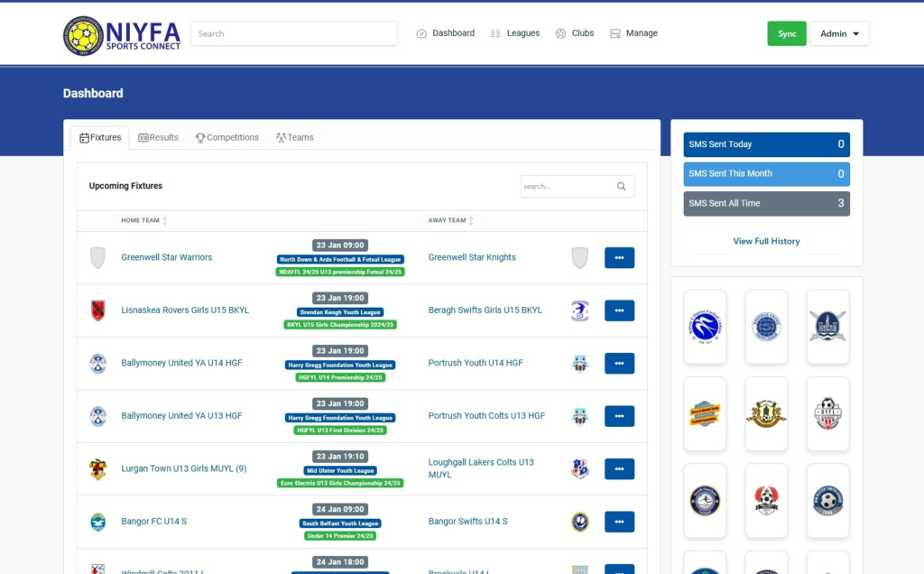Open the Mid Ulster Youth League 1996 card

tap(827, 501)
